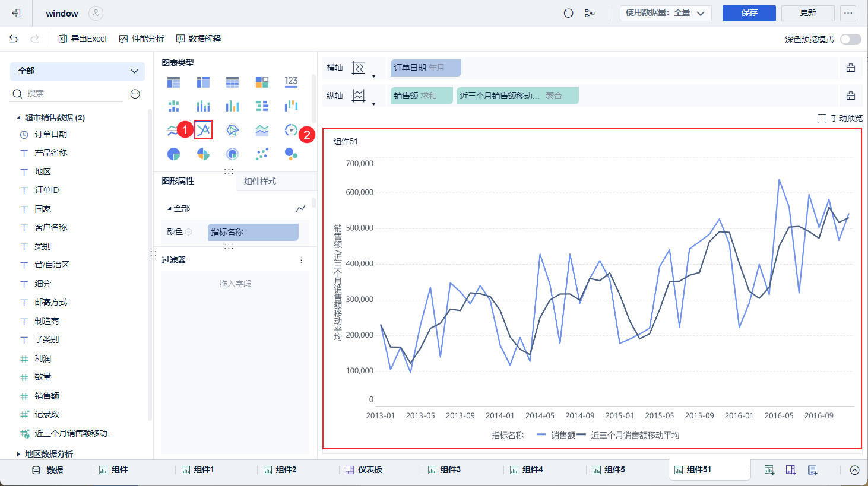Choose the radar chart type icon
The image size is (868, 486).
tap(232, 130)
